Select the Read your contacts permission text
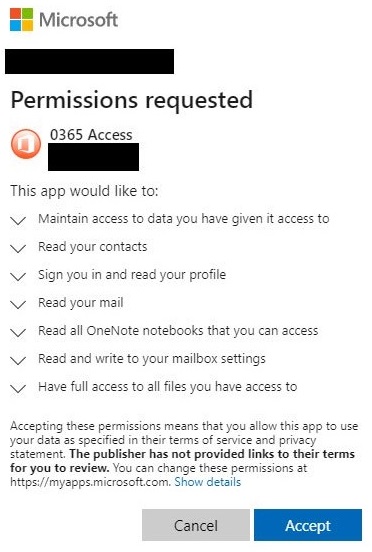 coord(93,247)
